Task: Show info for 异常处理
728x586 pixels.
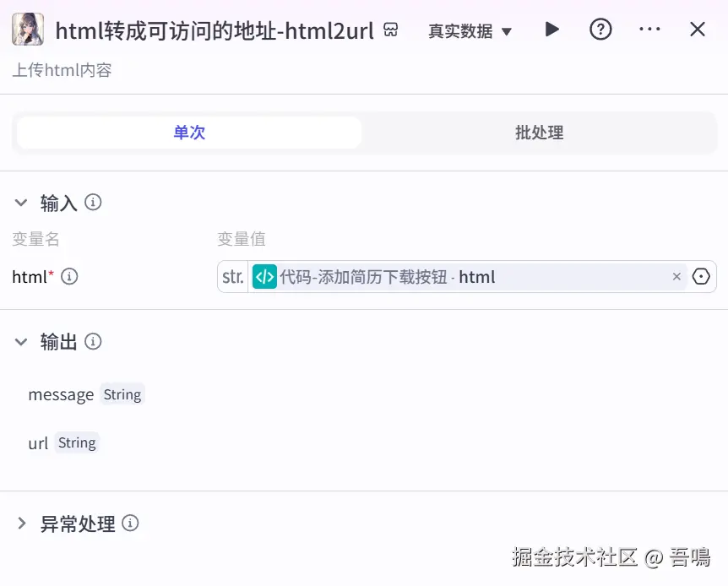Action: tap(130, 524)
